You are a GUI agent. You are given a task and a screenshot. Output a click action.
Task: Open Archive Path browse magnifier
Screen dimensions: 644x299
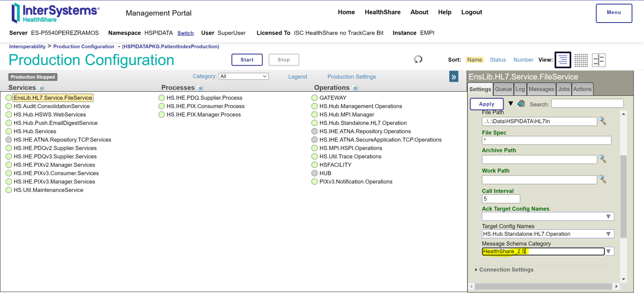point(602,159)
